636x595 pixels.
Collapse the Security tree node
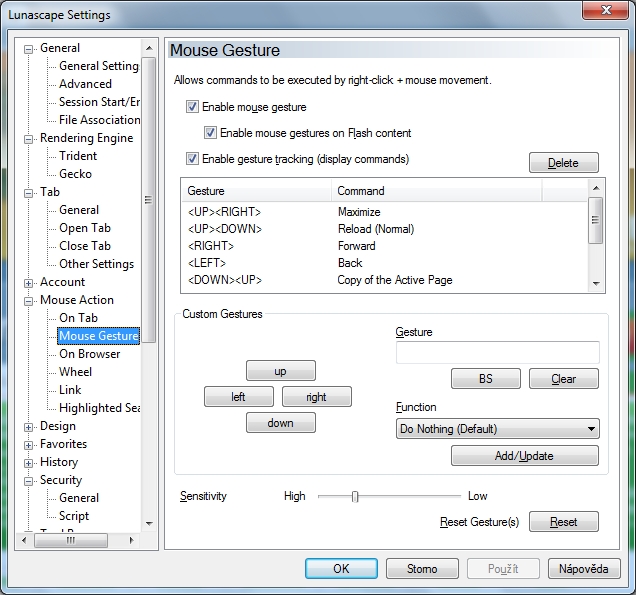click(28, 481)
